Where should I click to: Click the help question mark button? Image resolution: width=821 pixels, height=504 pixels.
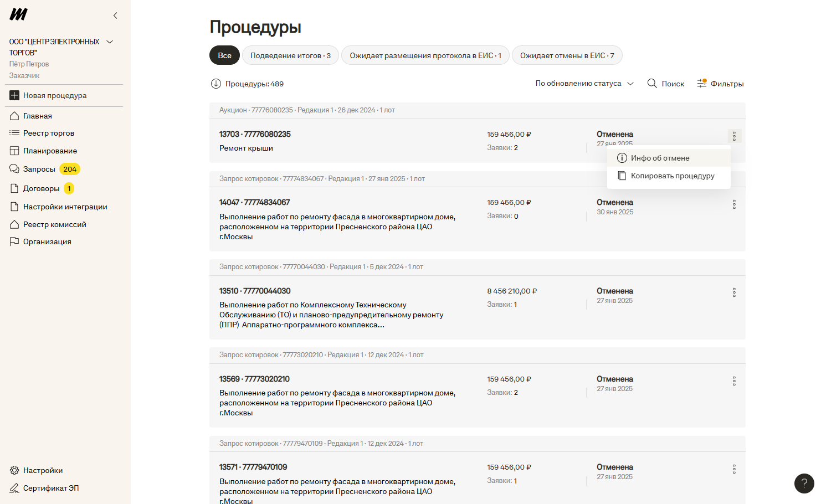804,483
